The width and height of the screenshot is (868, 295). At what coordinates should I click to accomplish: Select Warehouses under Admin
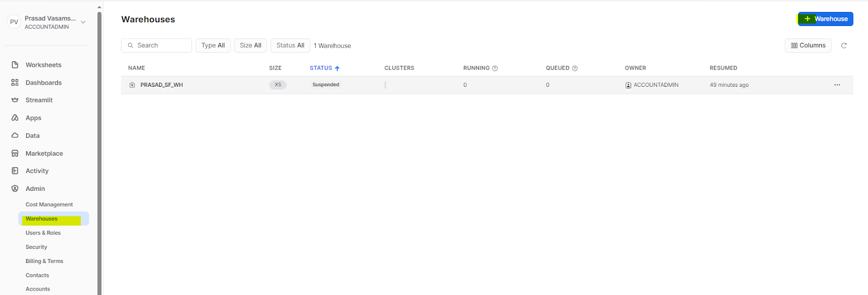pyautogui.click(x=53, y=219)
